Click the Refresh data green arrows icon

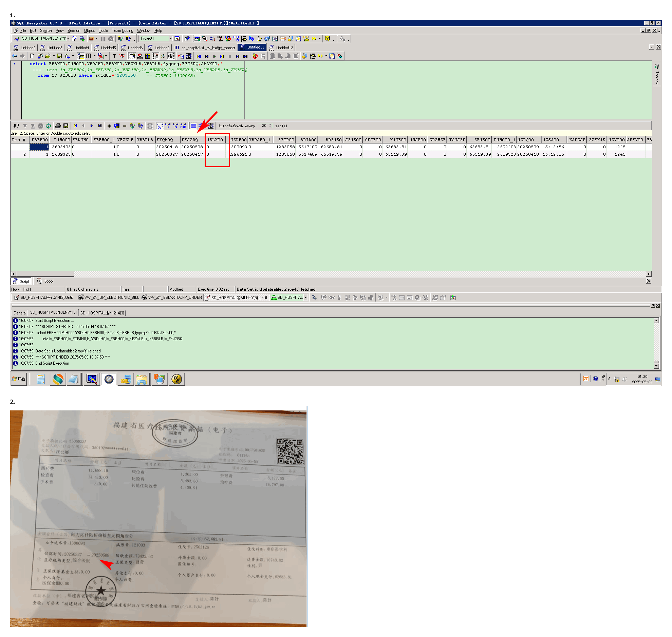click(x=48, y=126)
